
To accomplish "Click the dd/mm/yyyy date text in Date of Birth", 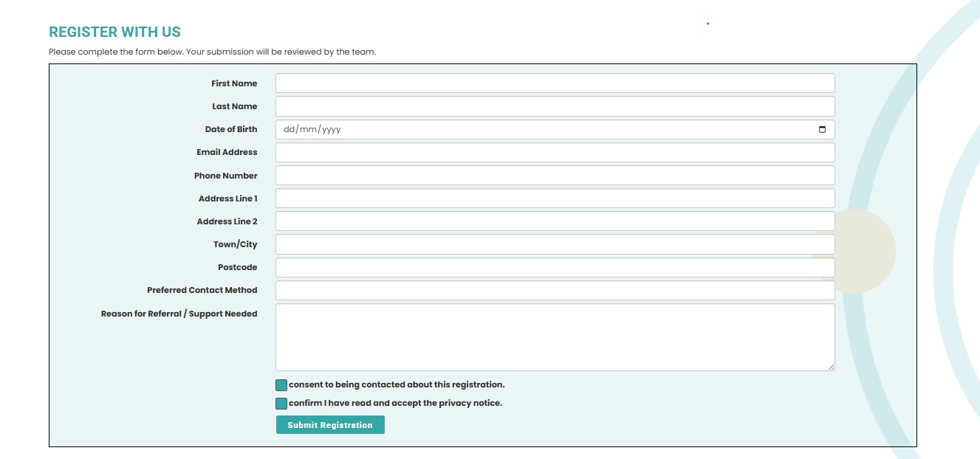I will (312, 130).
